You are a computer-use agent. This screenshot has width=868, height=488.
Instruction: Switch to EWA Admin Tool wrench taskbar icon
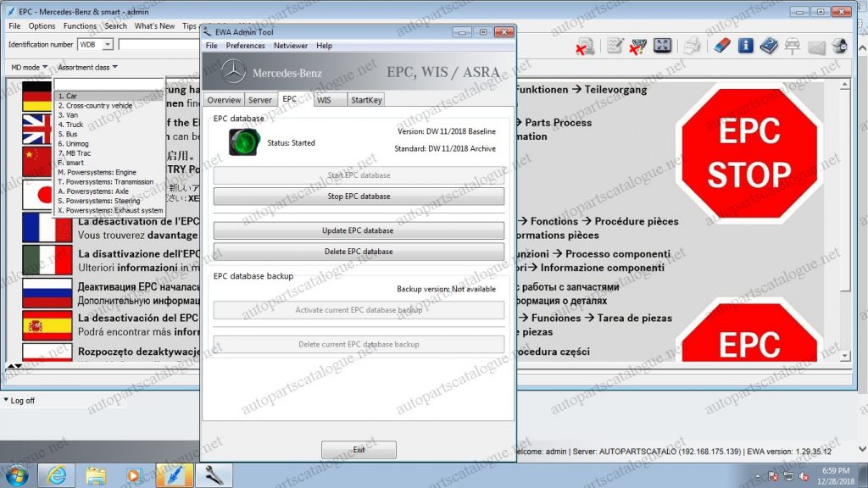coord(214,475)
